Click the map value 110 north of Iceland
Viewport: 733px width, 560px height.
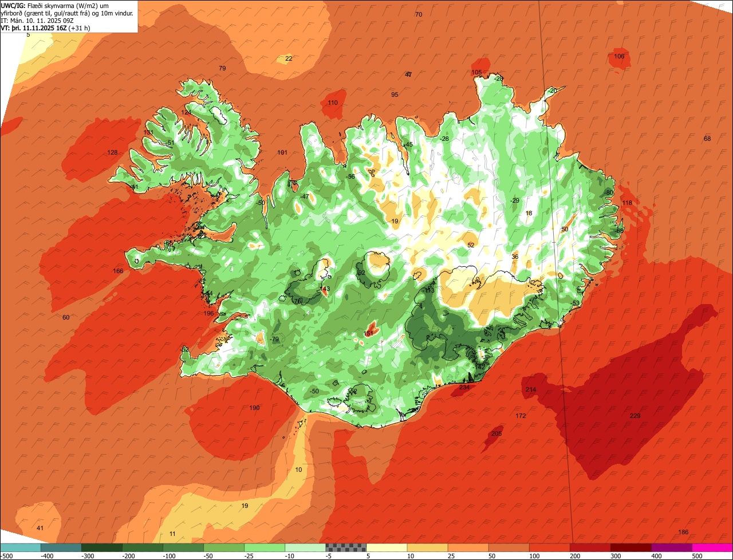click(333, 102)
